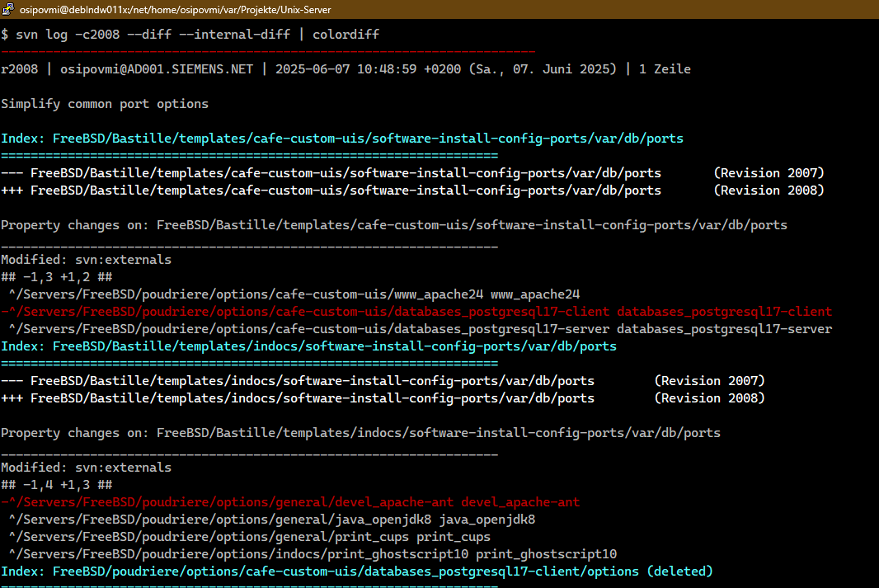Screen dimensions: 879x588
Task: Click the print_ghostscript10 externals line
Action: point(313,554)
